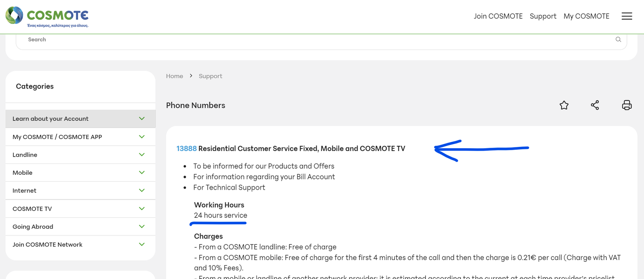Click the search magnifier icon

(618, 39)
